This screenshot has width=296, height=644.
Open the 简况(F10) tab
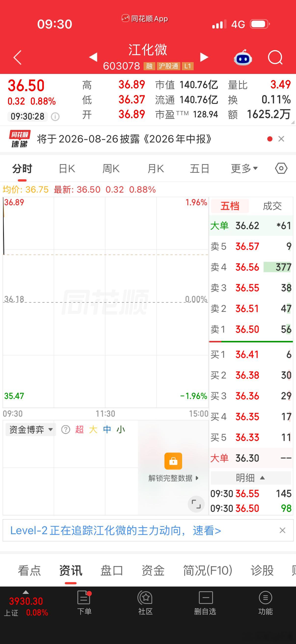point(208,571)
